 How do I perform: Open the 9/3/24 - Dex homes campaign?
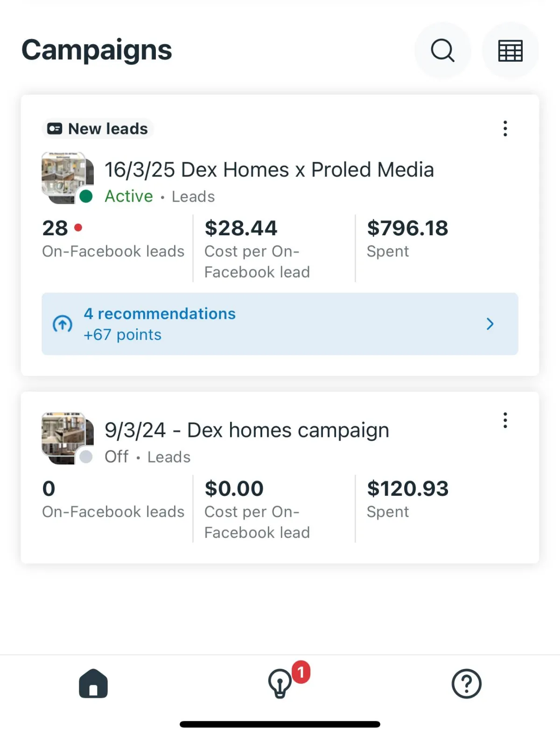pyautogui.click(x=246, y=430)
